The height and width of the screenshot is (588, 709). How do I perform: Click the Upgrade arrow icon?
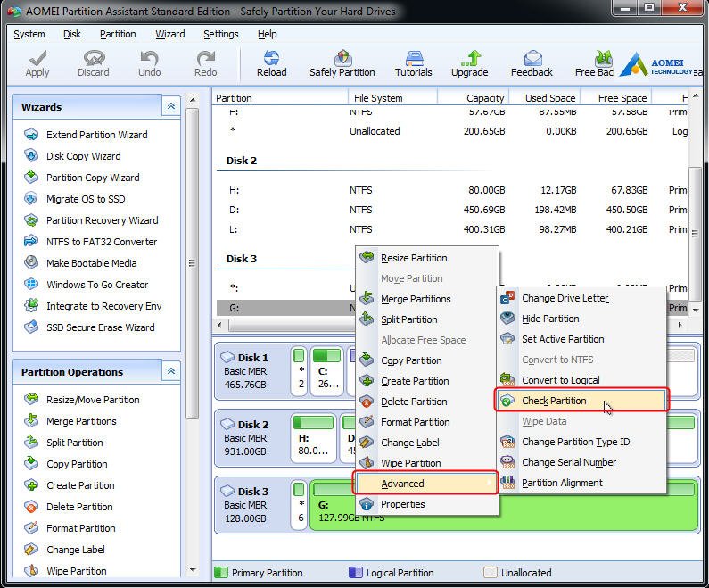(470, 58)
